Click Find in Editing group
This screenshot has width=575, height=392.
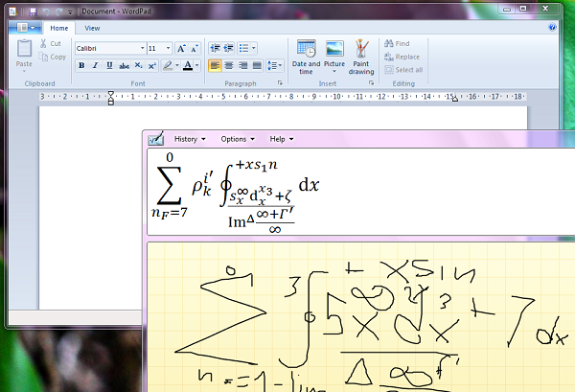tap(397, 44)
